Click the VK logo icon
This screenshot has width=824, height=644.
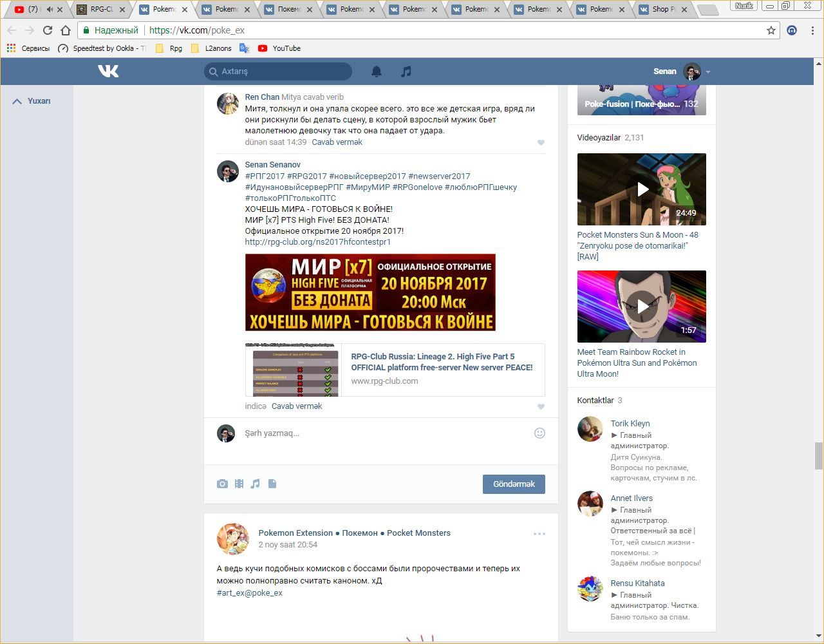[108, 71]
